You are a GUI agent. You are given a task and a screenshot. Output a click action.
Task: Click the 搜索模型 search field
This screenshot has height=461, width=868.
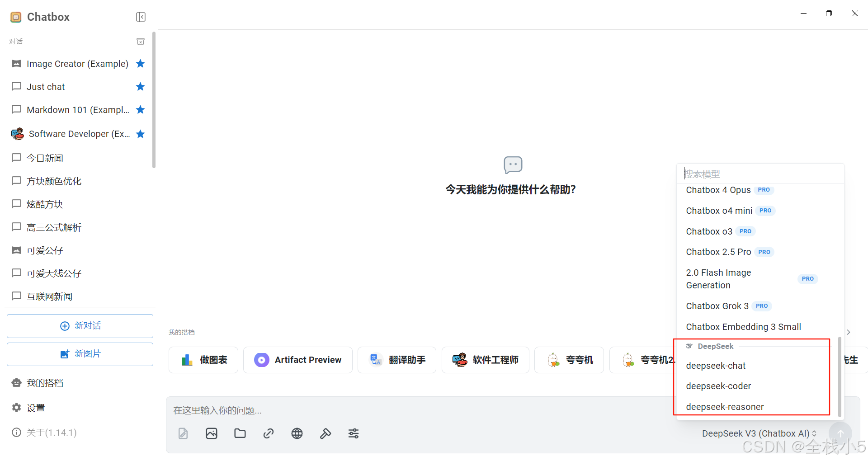tap(760, 174)
